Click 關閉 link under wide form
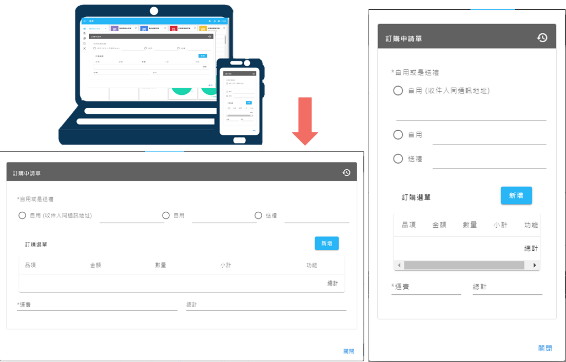Viewport: 566px width, 362px height. tap(349, 351)
